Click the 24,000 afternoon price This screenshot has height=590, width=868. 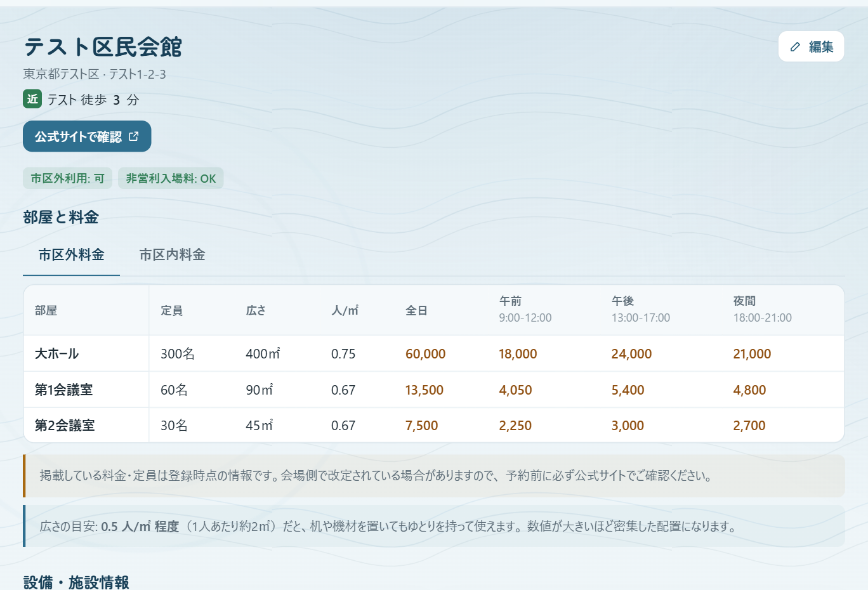point(631,353)
